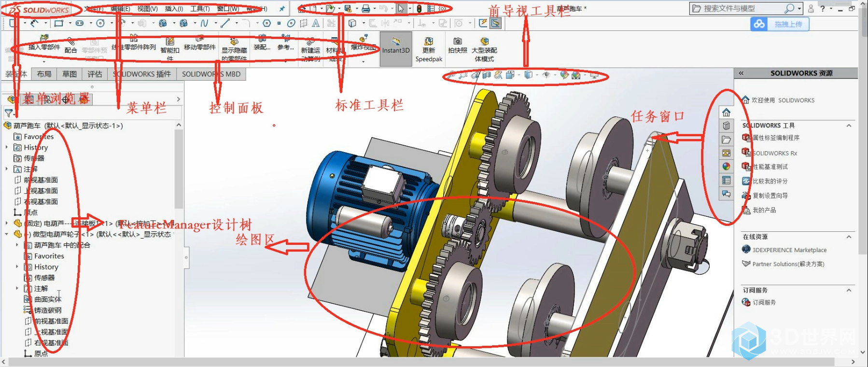This screenshot has height=367, width=868.
Task: Click the filter funnel icon above the tree
Action: click(8, 113)
